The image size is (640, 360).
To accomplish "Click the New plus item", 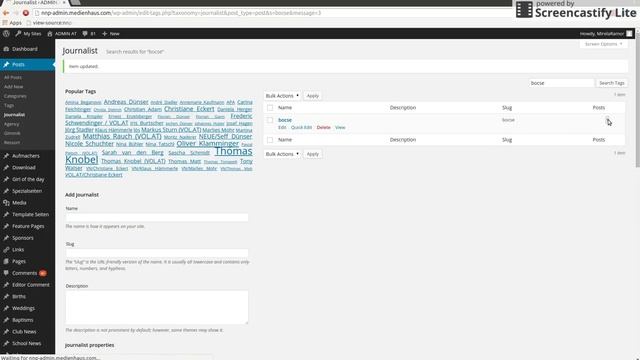I will (x=111, y=33).
